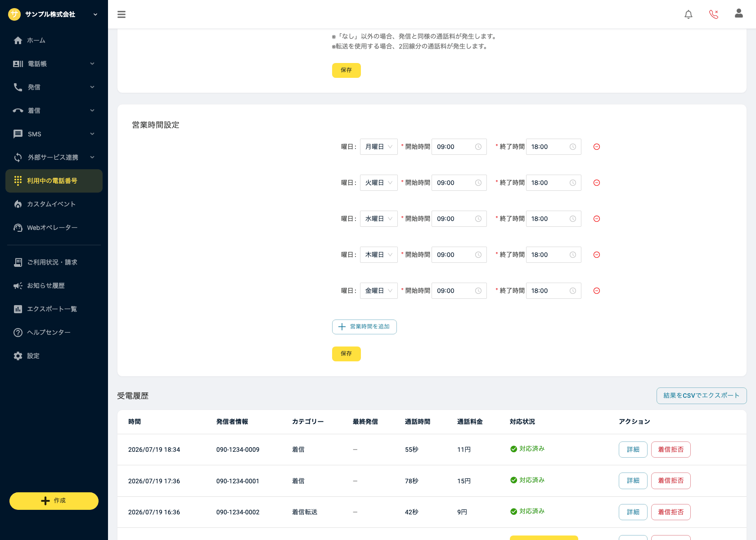Open the 水曜日 weekday dropdown

[x=379, y=219]
